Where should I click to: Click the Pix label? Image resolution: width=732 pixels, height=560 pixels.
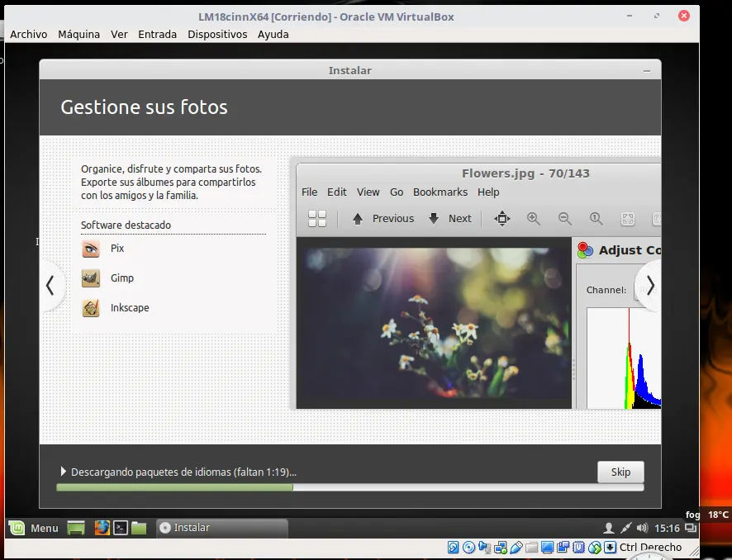(117, 249)
